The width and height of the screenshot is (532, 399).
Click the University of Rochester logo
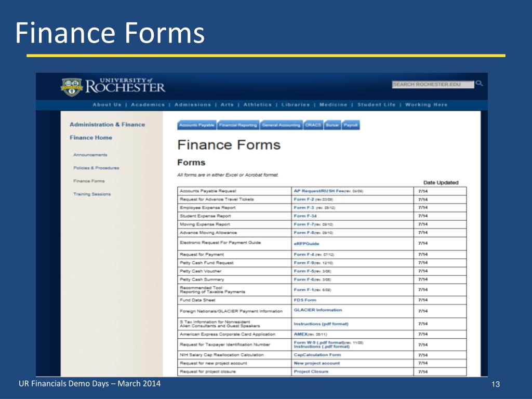click(113, 87)
